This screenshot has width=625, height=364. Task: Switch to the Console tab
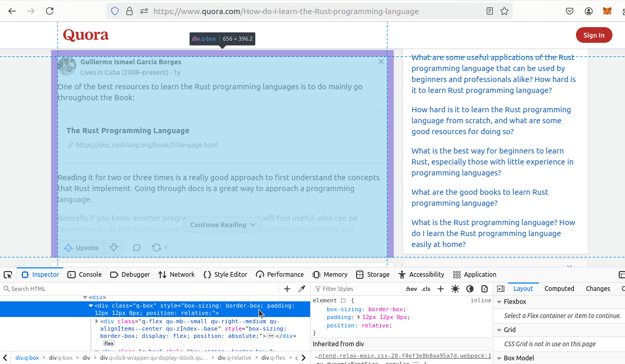click(x=85, y=275)
